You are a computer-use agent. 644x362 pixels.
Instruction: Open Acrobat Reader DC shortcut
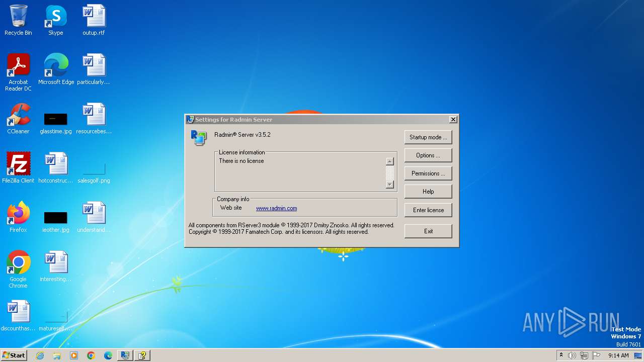[x=18, y=72]
